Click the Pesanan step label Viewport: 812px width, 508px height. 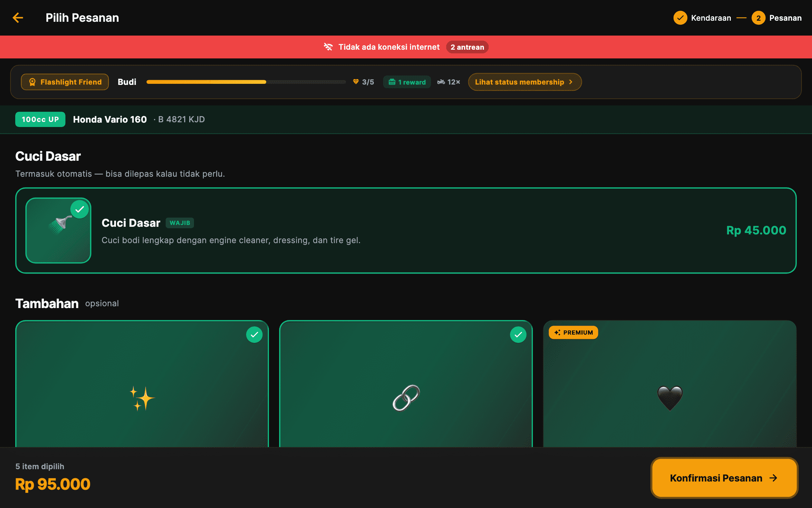785,18
